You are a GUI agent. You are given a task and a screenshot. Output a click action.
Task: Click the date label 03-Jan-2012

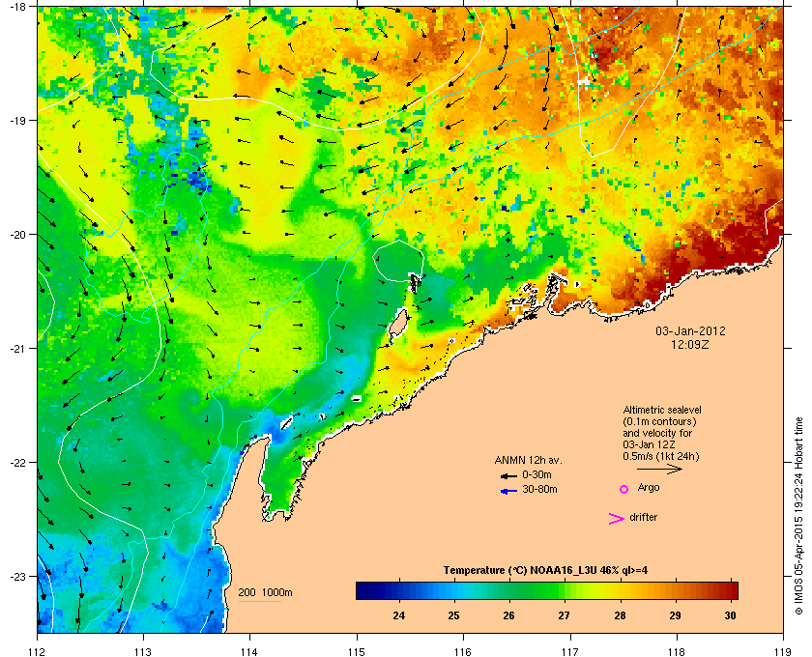tap(690, 330)
